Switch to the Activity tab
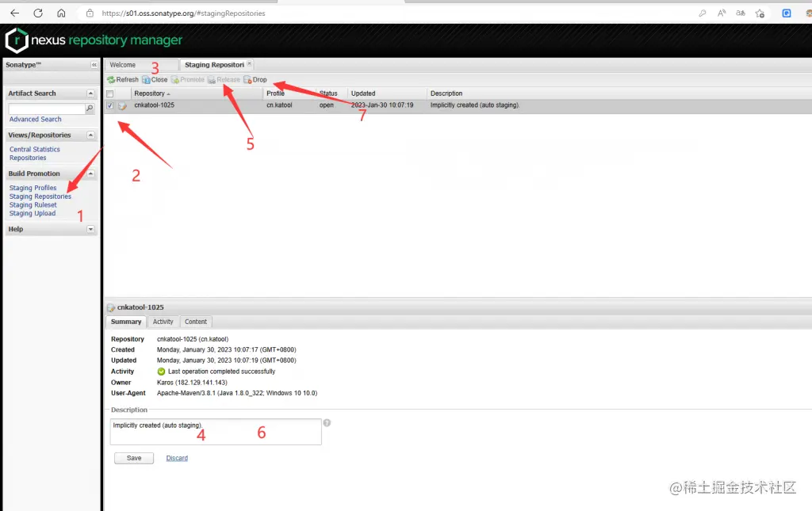This screenshot has height=511, width=812. [x=163, y=322]
